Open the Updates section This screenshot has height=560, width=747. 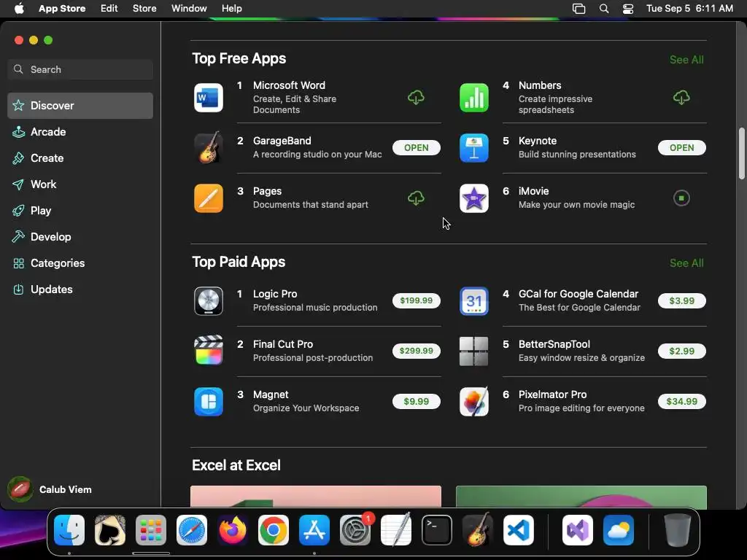point(80,289)
